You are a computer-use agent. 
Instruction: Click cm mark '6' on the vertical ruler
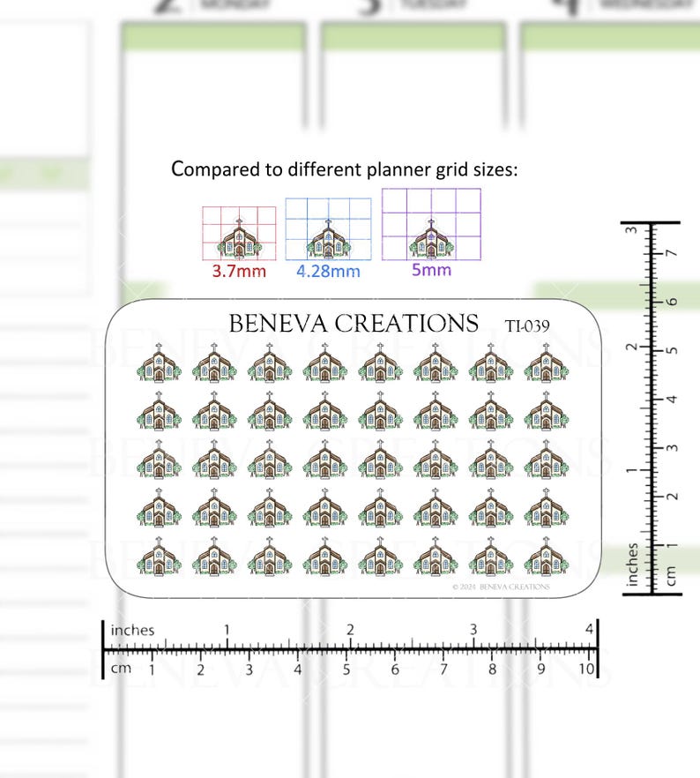tap(671, 302)
